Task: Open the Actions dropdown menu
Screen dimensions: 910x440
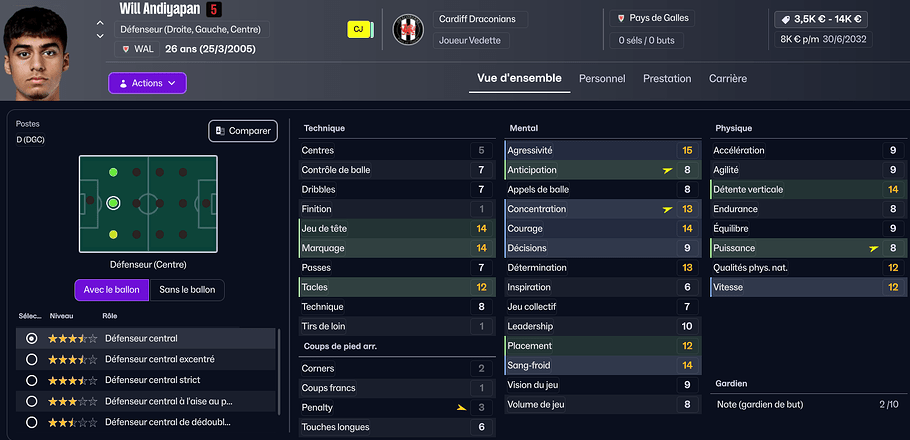Action: (147, 83)
